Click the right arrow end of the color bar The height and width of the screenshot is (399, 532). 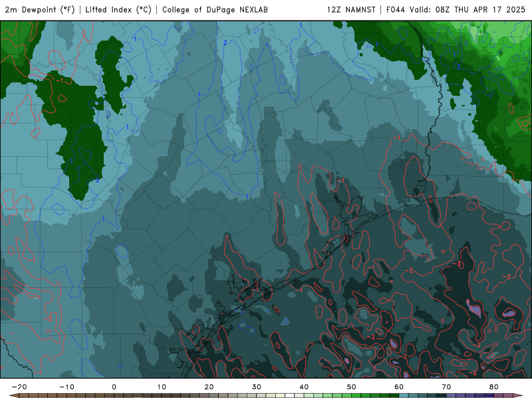519,396
